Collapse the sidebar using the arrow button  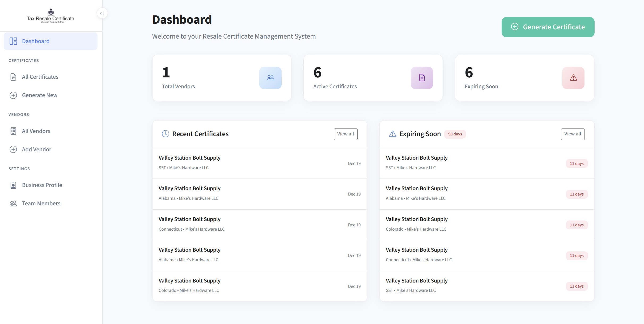coord(102,13)
